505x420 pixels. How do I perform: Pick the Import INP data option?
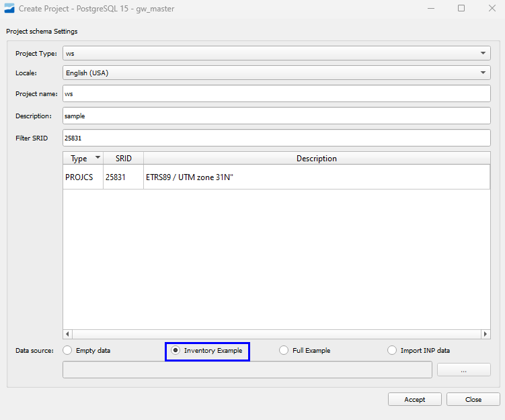pyautogui.click(x=393, y=350)
